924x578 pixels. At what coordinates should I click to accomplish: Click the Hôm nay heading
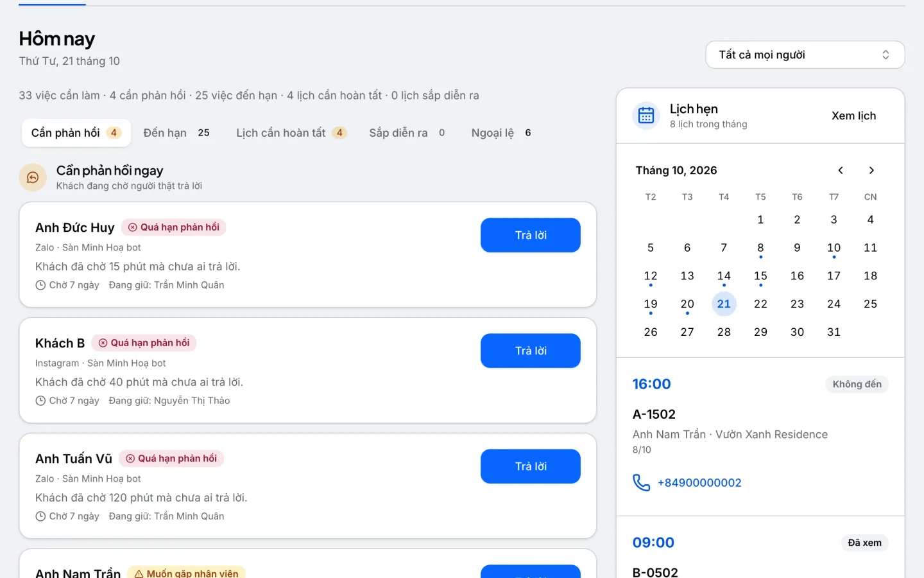[56, 39]
